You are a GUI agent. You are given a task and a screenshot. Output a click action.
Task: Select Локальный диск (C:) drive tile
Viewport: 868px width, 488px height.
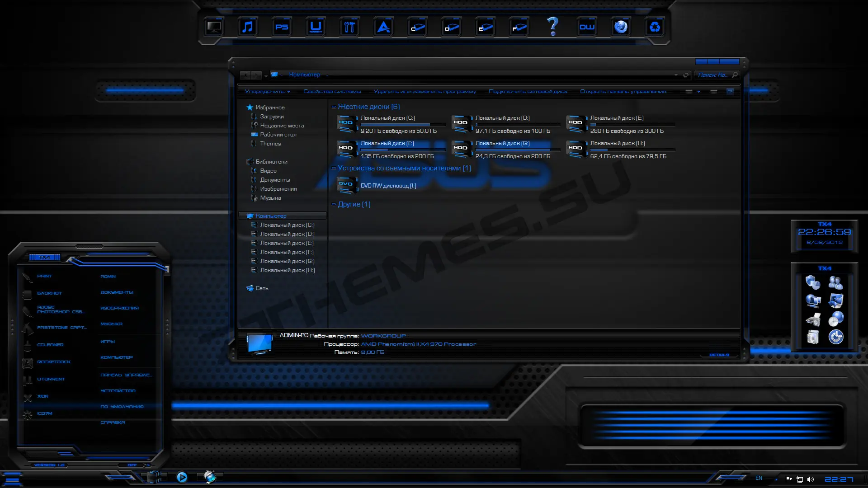[x=391, y=124]
